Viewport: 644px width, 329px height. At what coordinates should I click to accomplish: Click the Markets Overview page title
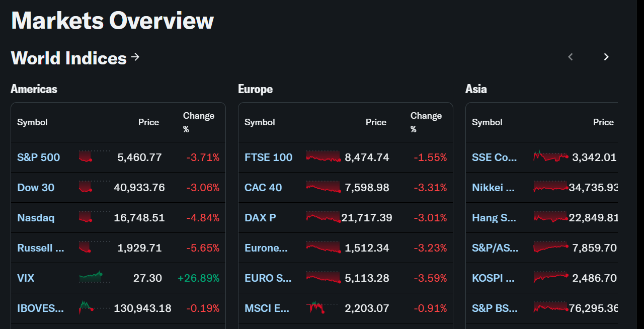112,21
